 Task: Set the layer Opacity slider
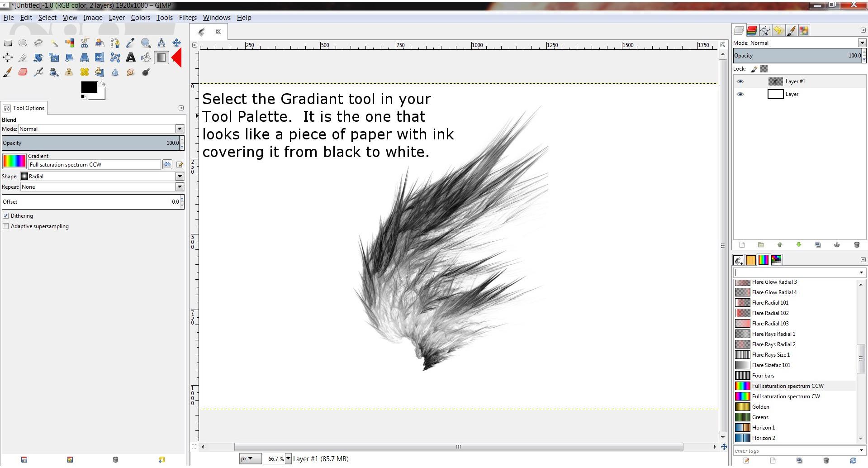pyautogui.click(x=797, y=56)
